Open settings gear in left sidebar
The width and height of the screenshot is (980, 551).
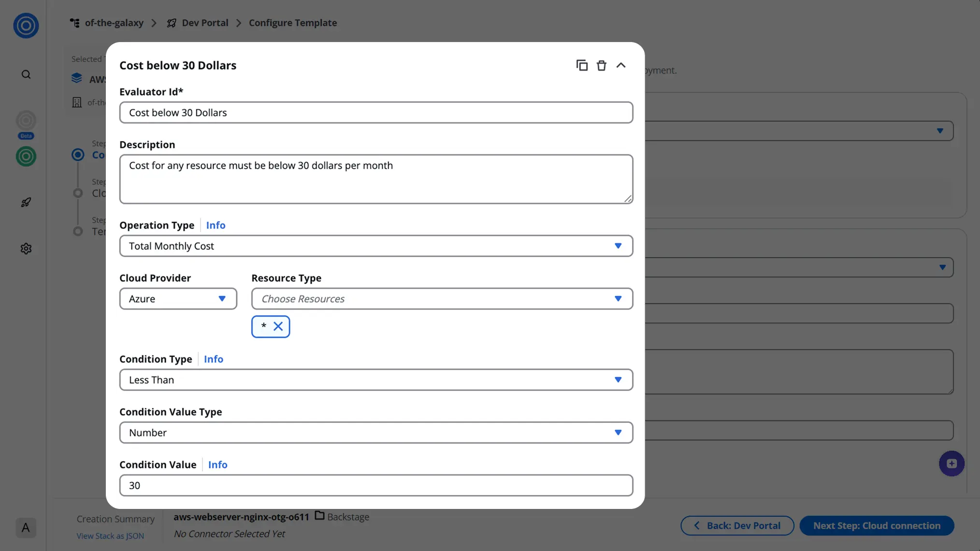coord(26,248)
